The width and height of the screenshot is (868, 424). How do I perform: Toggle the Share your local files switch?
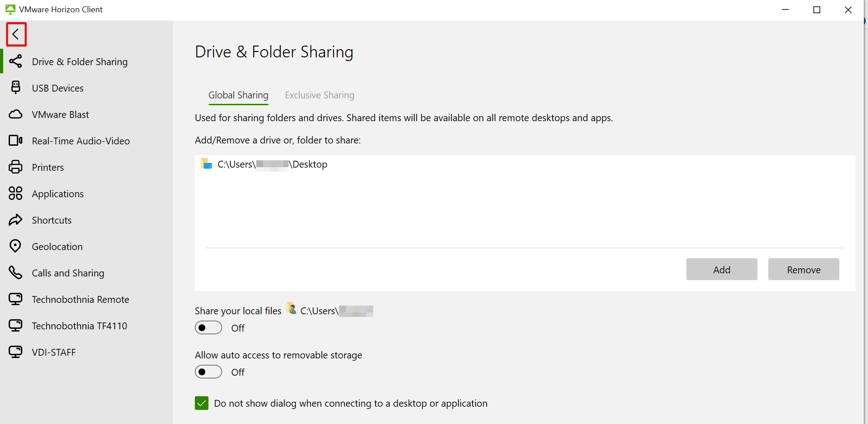pyautogui.click(x=208, y=327)
